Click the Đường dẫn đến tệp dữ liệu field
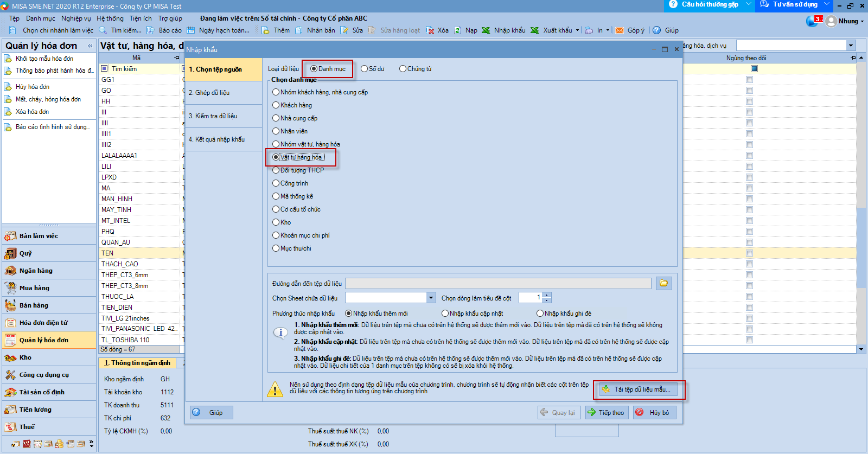868x454 pixels. (x=497, y=284)
